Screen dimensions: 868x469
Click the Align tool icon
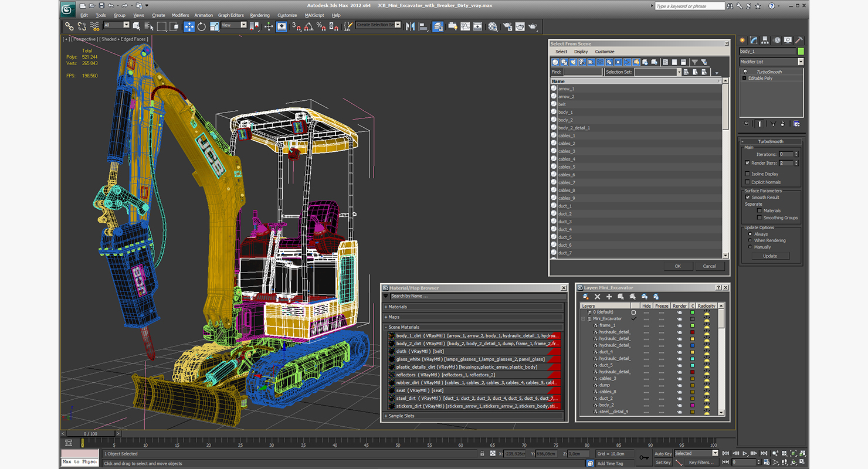click(x=423, y=26)
